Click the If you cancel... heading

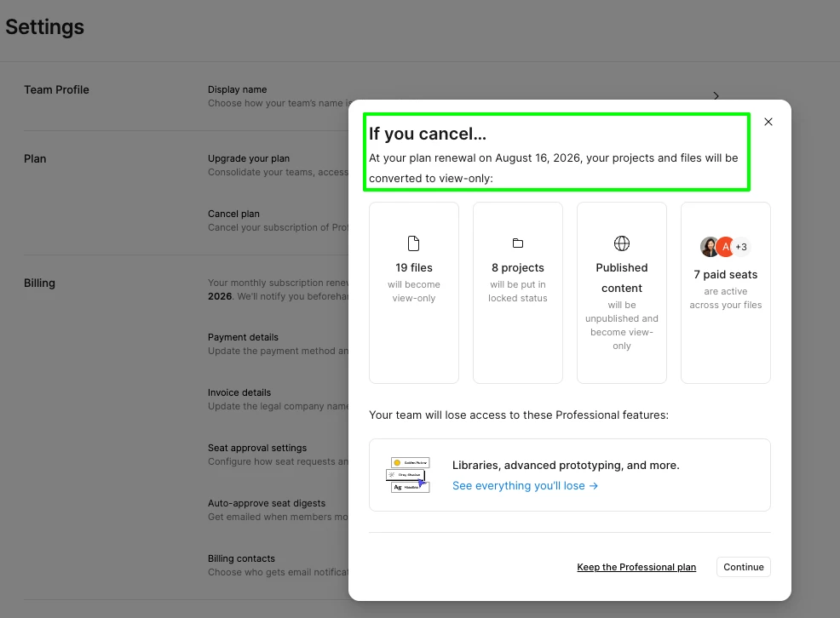click(428, 134)
